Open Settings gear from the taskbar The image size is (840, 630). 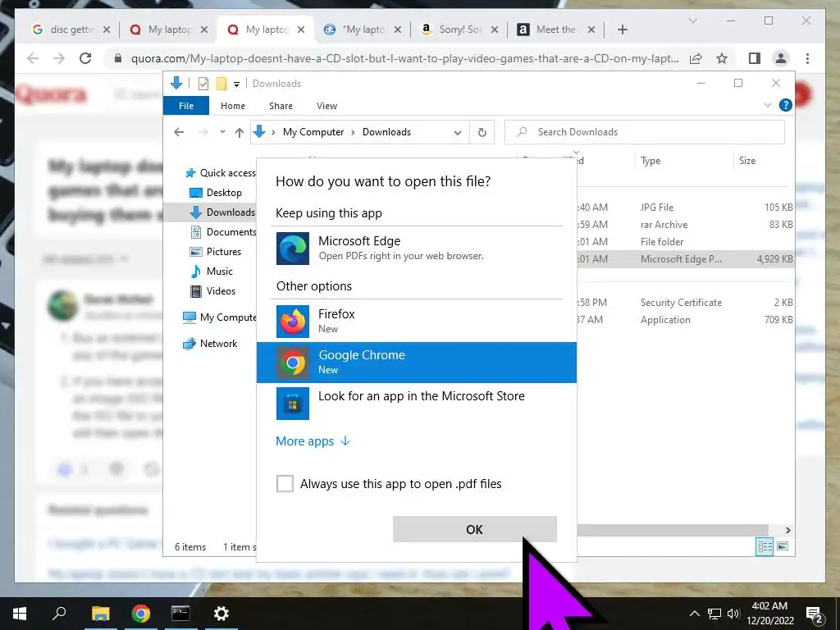(x=221, y=614)
